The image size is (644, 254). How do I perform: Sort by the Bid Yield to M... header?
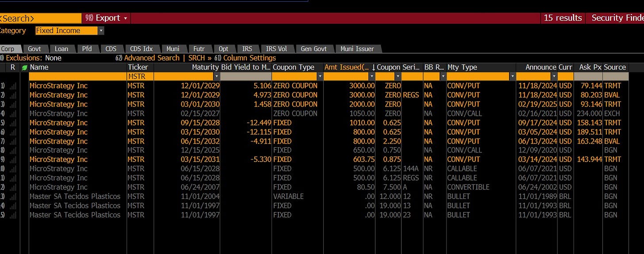(245, 67)
